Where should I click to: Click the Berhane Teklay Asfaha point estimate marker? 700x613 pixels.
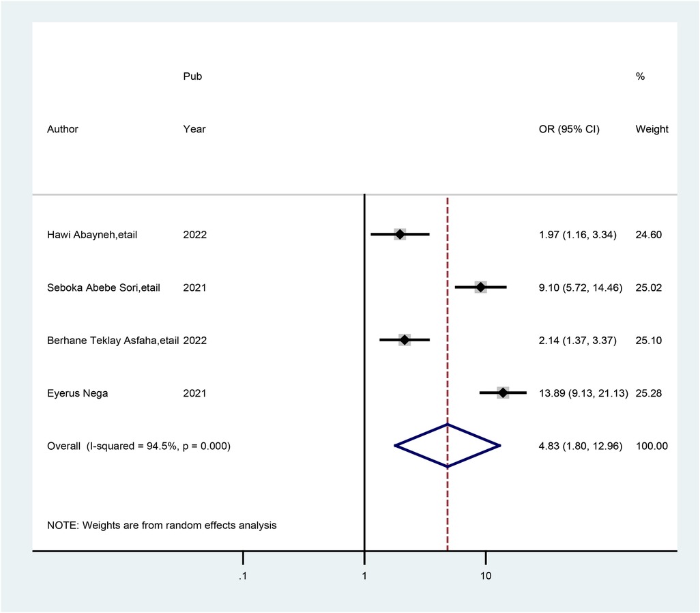pos(405,340)
